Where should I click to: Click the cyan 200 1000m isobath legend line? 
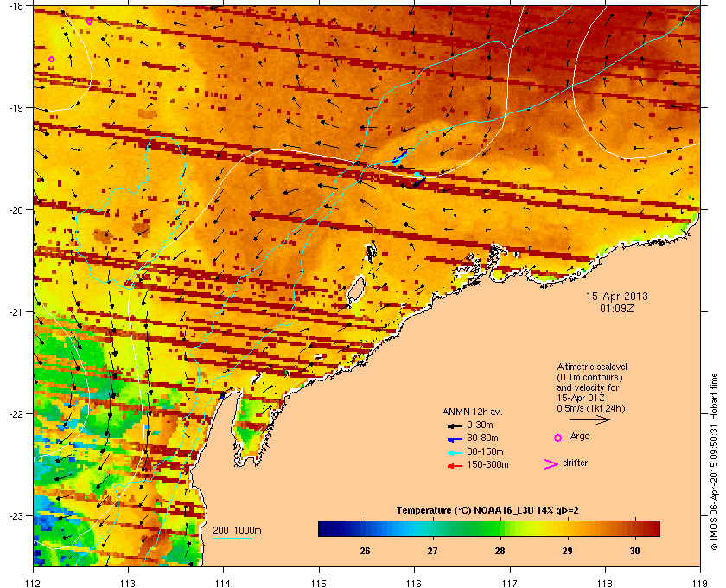click(x=232, y=538)
